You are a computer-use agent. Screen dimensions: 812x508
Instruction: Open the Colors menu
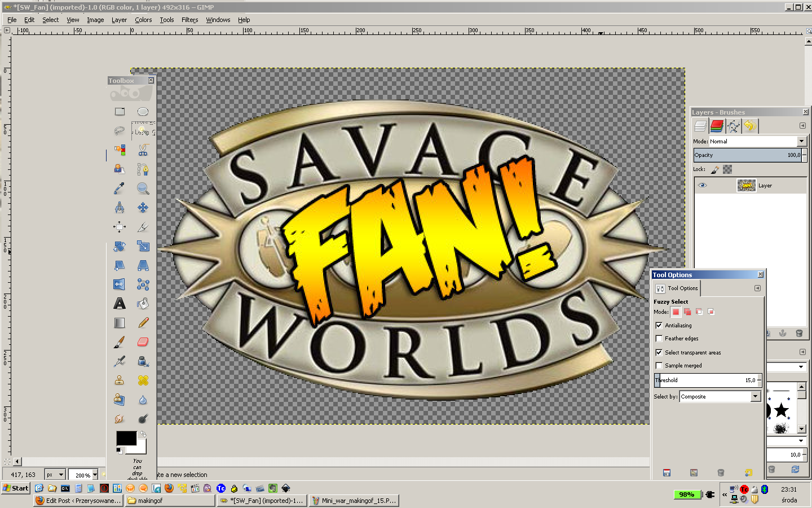143,20
